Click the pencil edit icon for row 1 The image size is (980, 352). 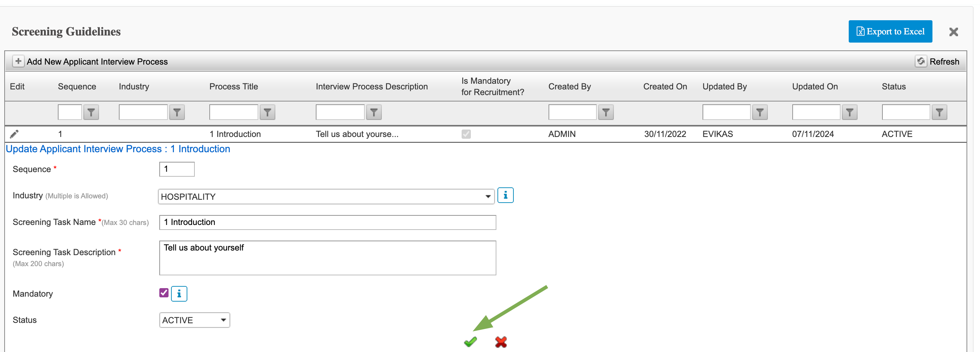[x=14, y=134]
